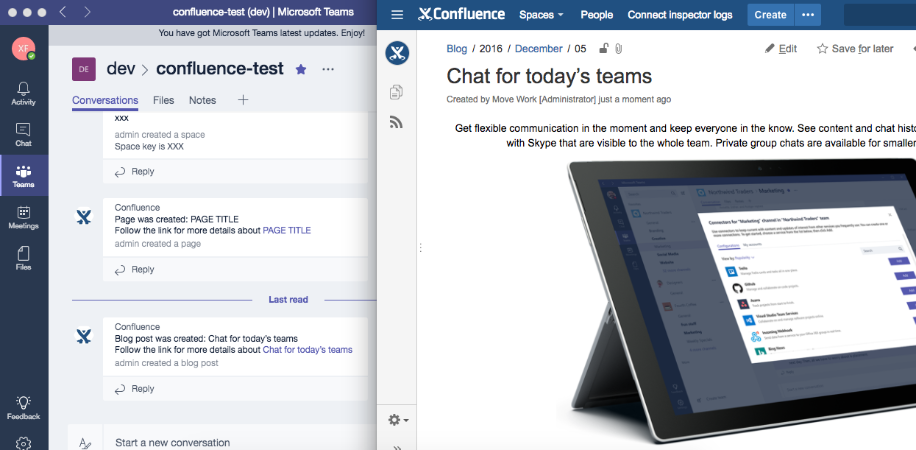The image size is (916, 450).
Task: Reply to the PAGE TITLE message
Action: (134, 270)
